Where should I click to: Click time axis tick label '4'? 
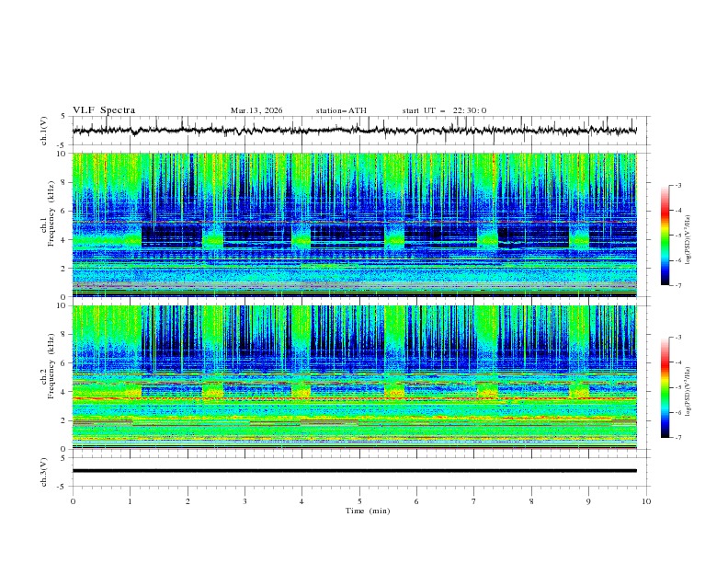(x=301, y=501)
